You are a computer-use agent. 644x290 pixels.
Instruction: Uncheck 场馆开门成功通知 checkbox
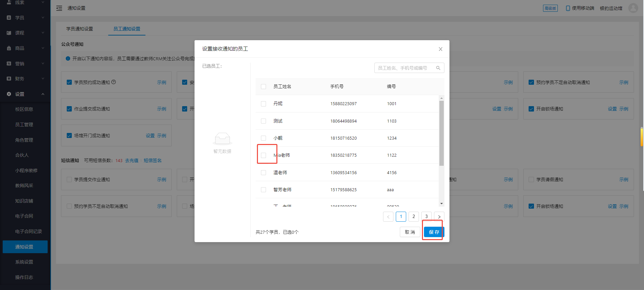click(69, 136)
